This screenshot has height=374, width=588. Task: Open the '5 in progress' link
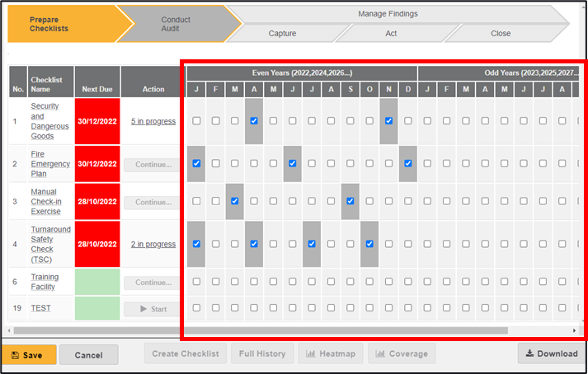[x=153, y=121]
